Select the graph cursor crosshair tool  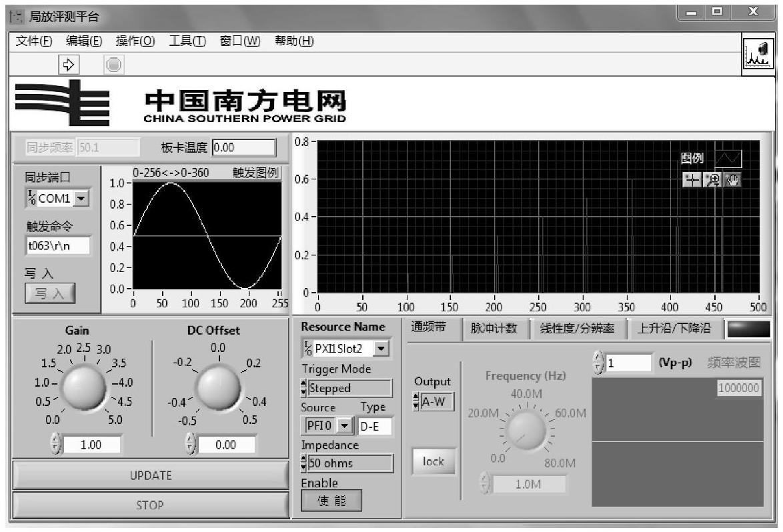(x=692, y=180)
